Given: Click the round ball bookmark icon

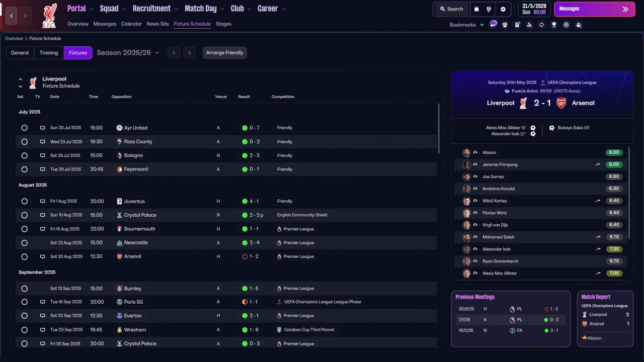Looking at the screenshot, I should pos(566,25).
